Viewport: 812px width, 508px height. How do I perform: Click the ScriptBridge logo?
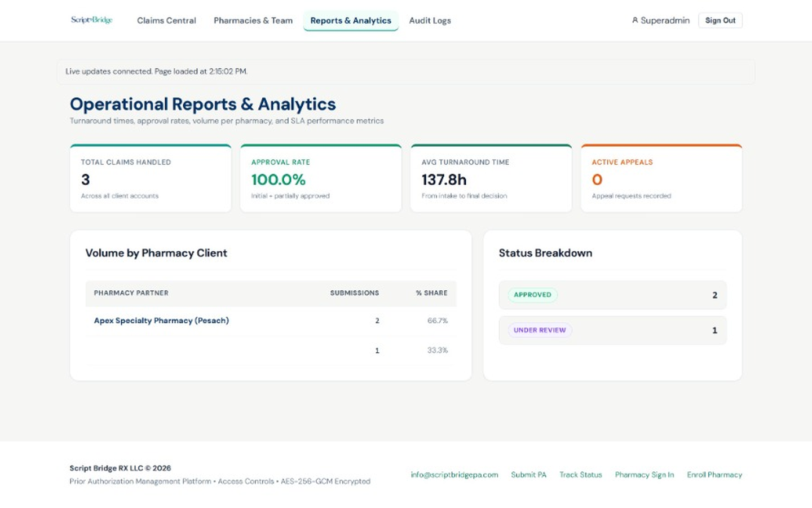pos(91,20)
